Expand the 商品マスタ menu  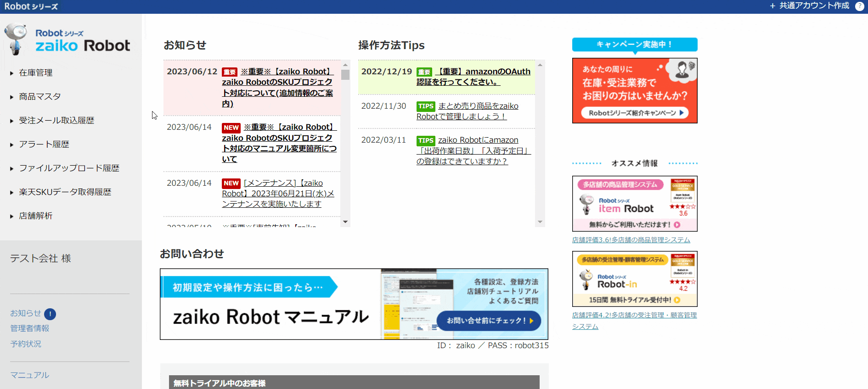coord(35,97)
